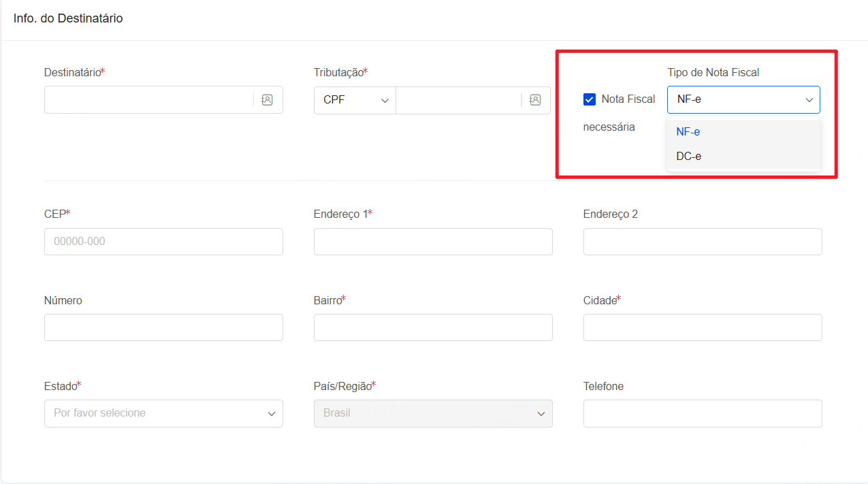Uncheck the Nota Fiscal necessária checkbox
The height and width of the screenshot is (484, 868).
point(590,99)
